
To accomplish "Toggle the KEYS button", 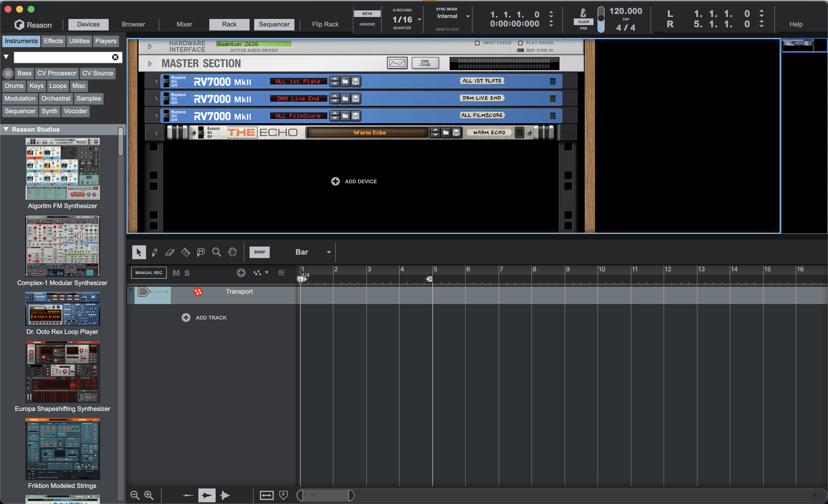I will [x=367, y=14].
